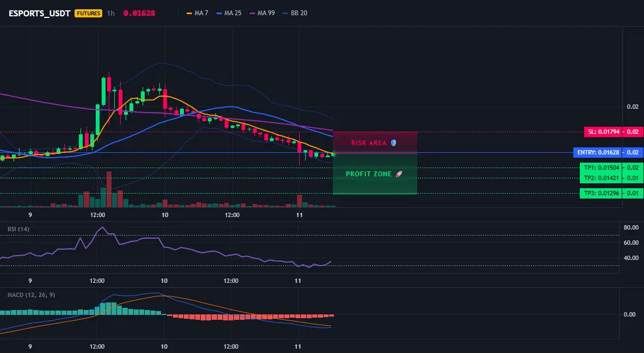Select the SL: 0.01794 price label
The image size is (644, 353).
[603, 132]
